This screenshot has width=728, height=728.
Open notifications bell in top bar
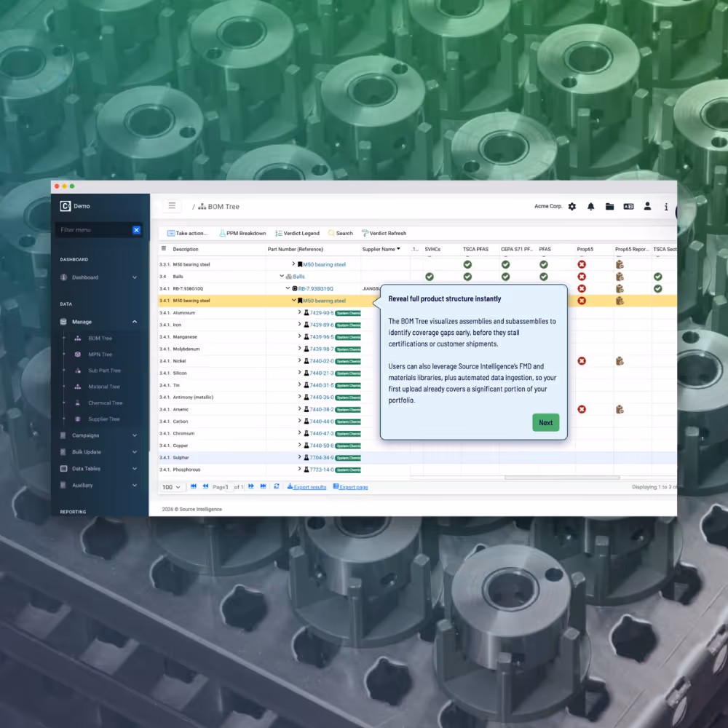(x=590, y=207)
